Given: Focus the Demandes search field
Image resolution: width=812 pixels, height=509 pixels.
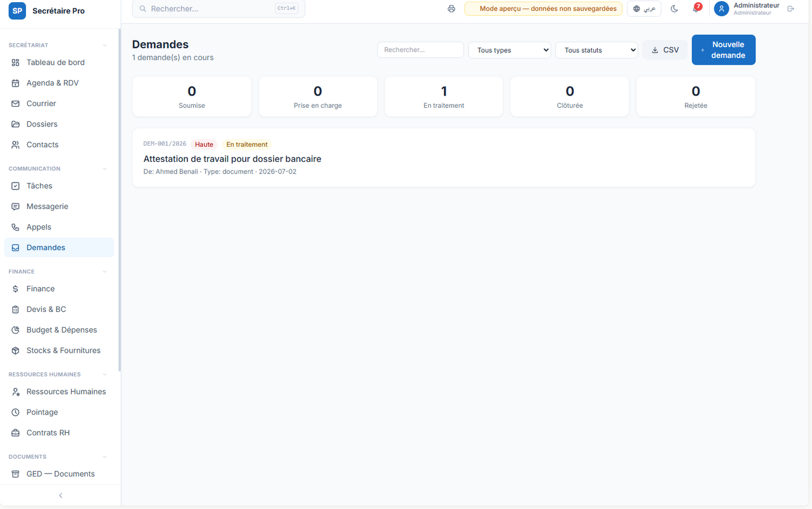Looking at the screenshot, I should [420, 50].
